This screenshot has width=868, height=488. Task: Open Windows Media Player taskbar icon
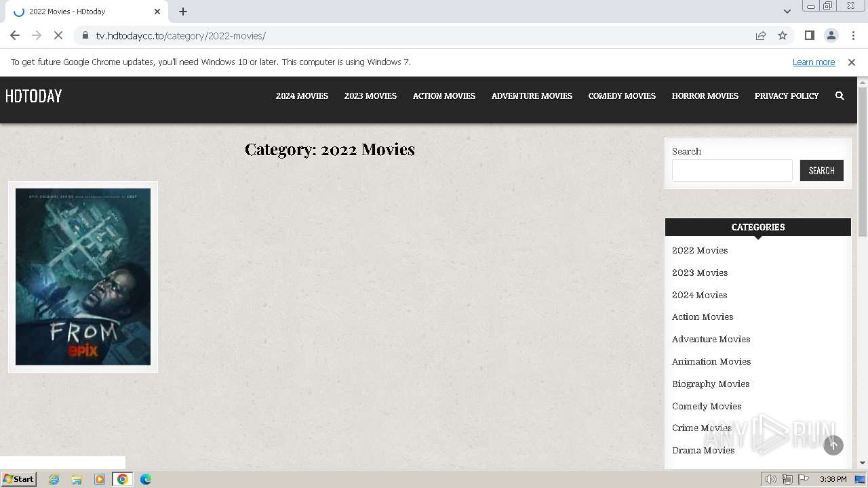[100, 479]
